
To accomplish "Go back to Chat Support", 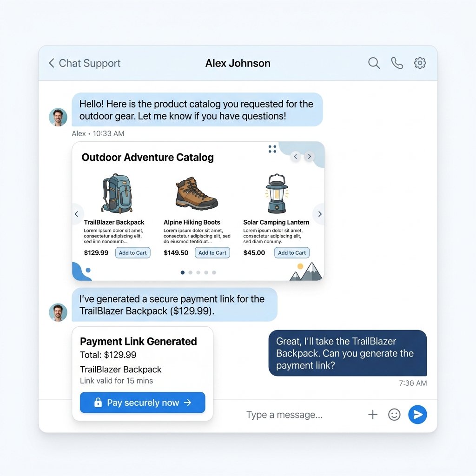I will coord(85,63).
